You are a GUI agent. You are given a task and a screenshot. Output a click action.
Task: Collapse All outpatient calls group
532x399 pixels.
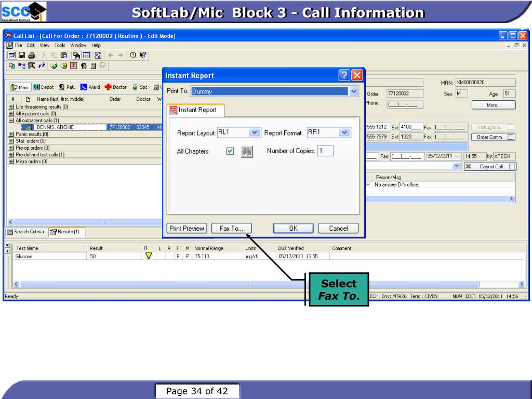(x=11, y=121)
